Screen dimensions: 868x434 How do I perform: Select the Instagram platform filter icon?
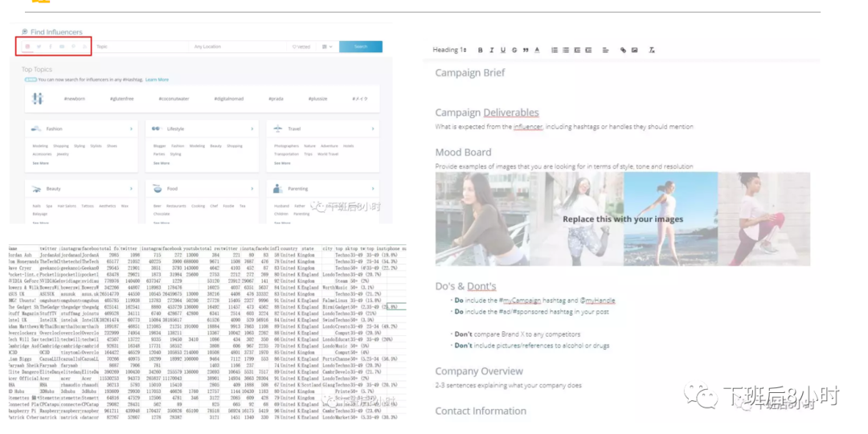(x=27, y=47)
